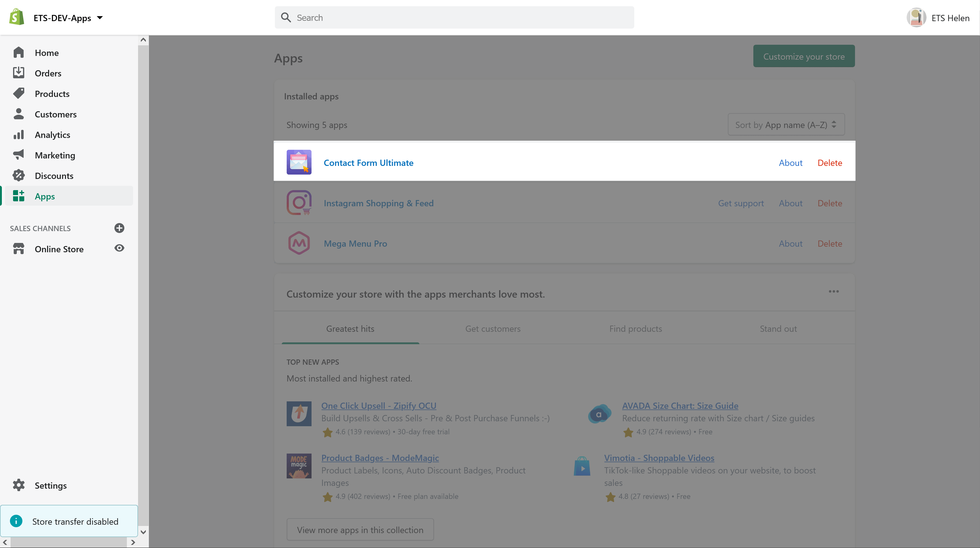
Task: Switch to the Stand out tab
Action: (778, 328)
